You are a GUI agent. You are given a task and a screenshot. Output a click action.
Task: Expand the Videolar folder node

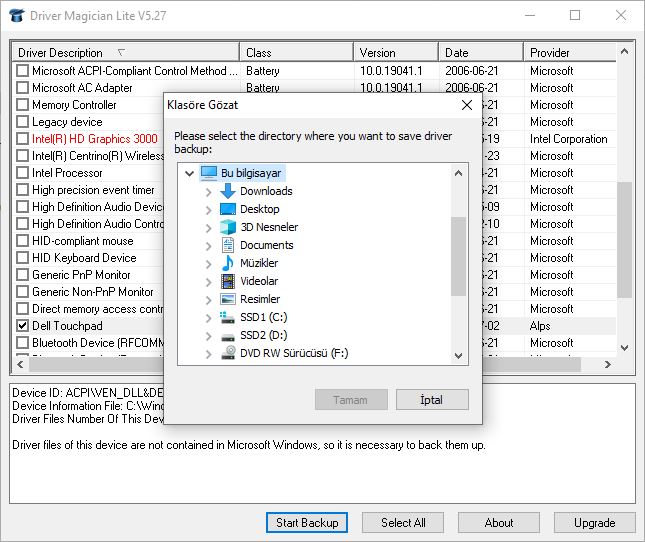click(x=209, y=282)
